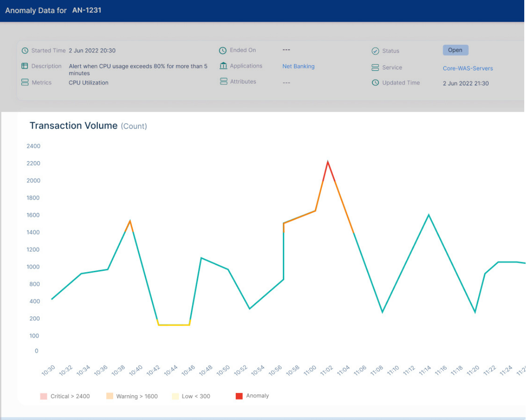
Task: Click the Service server icon
Action: click(x=375, y=68)
